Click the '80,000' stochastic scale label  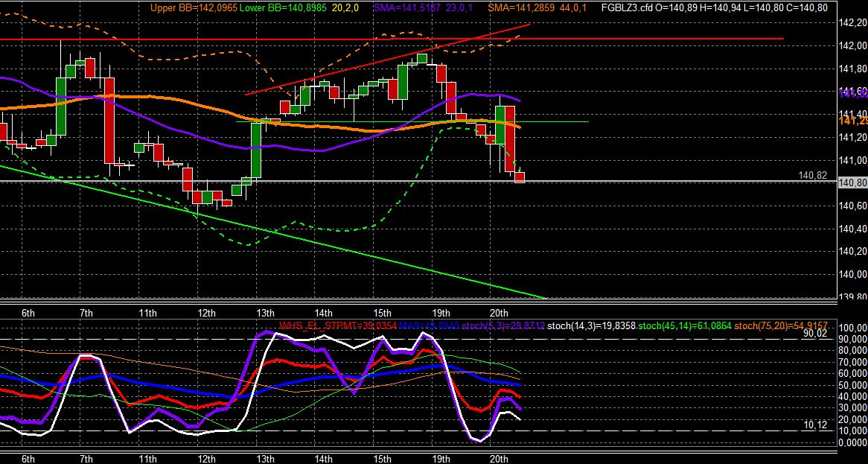[854, 351]
